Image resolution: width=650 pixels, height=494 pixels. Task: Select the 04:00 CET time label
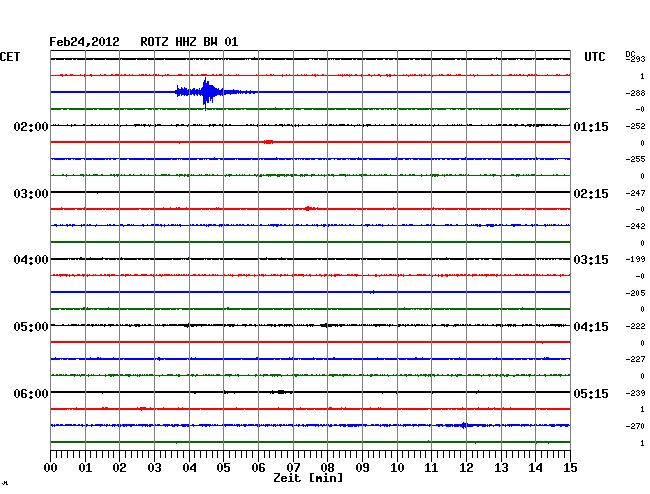(x=31, y=260)
